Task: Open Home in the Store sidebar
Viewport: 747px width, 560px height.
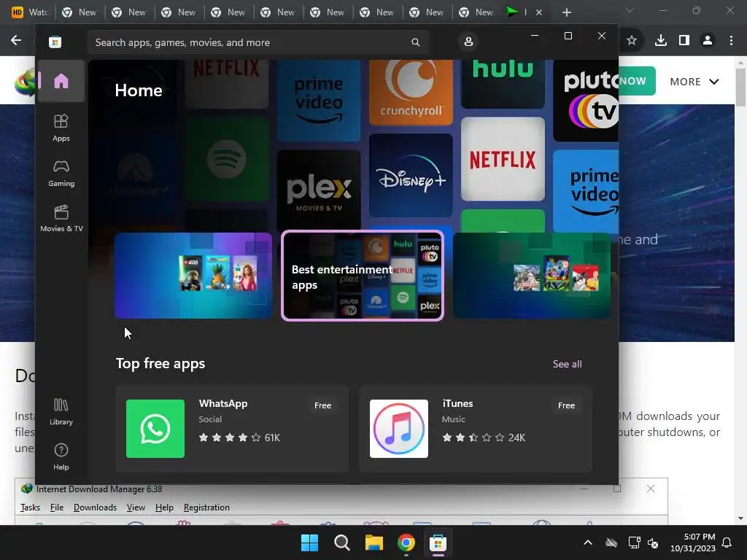Action: click(x=61, y=81)
